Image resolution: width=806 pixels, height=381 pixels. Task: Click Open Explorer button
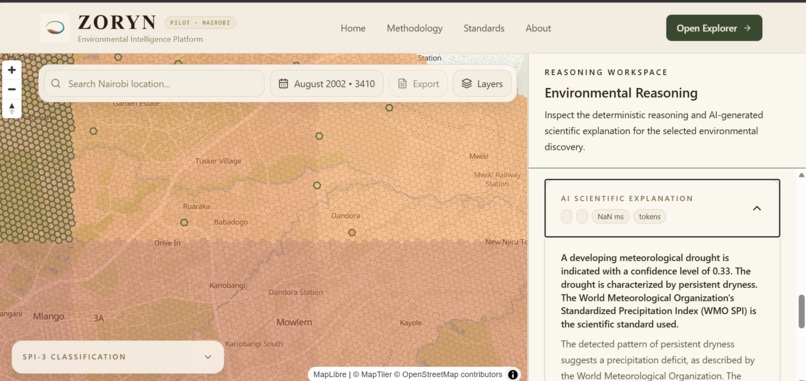click(x=714, y=28)
